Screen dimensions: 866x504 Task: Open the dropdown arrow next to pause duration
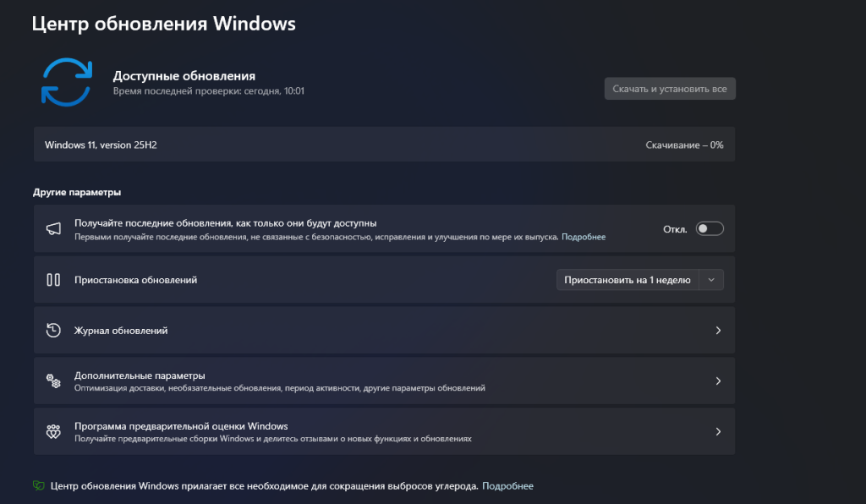coord(711,280)
